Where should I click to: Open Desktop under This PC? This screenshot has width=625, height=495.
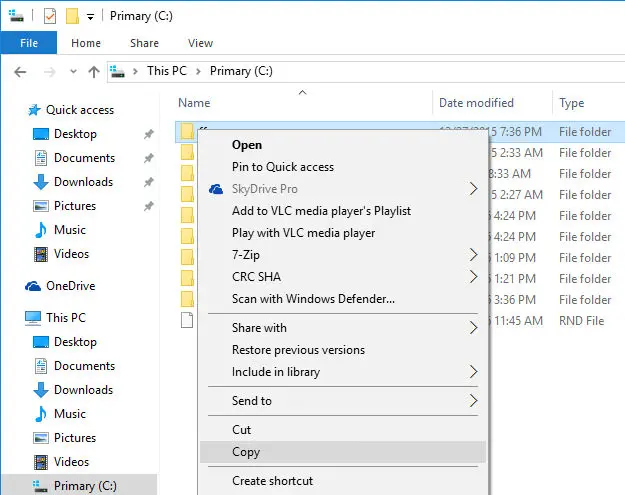coord(75,342)
